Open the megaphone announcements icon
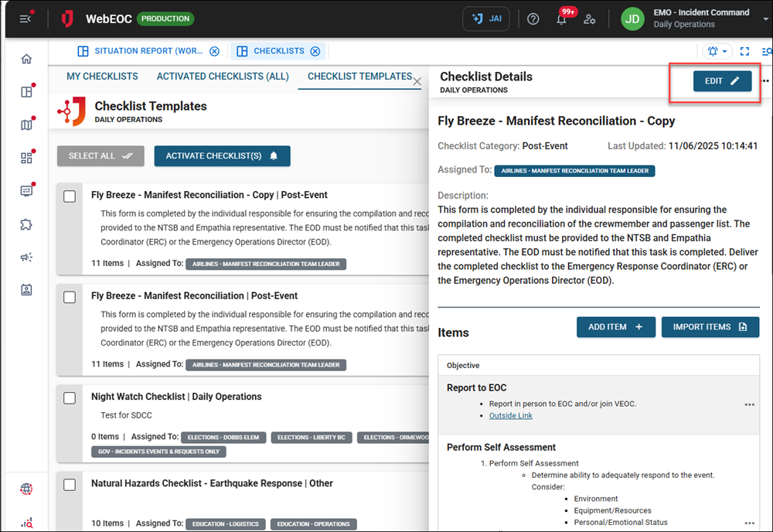The image size is (773, 532). tap(27, 257)
